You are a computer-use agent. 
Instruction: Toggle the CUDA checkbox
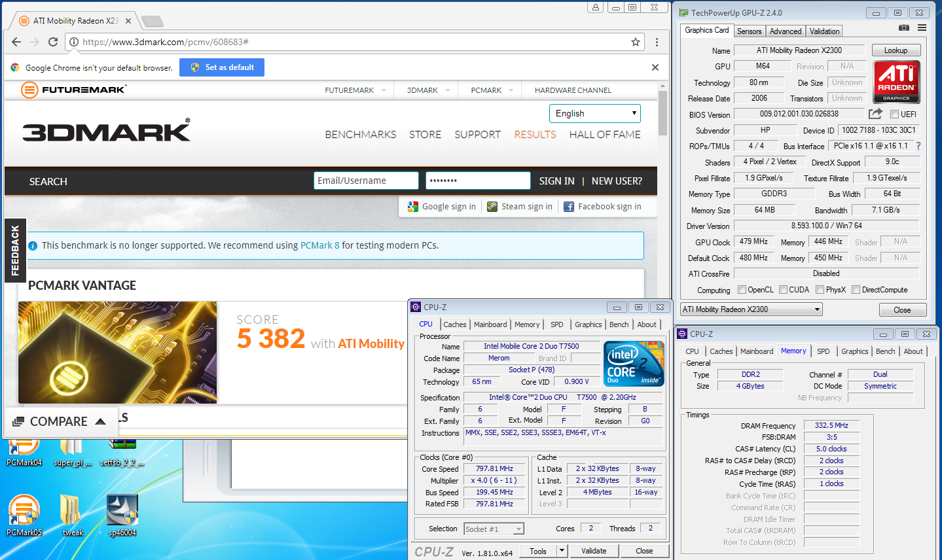point(783,290)
